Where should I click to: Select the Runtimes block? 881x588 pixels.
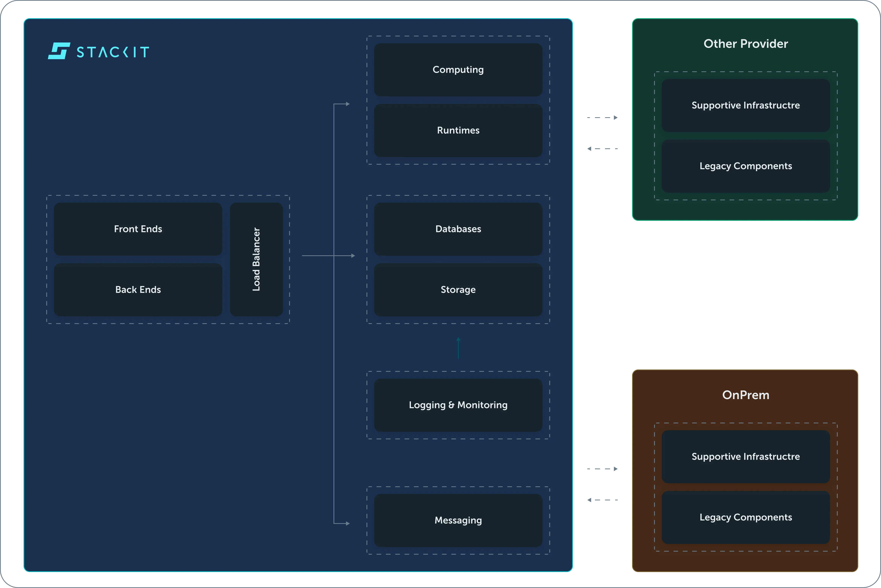pyautogui.click(x=458, y=130)
